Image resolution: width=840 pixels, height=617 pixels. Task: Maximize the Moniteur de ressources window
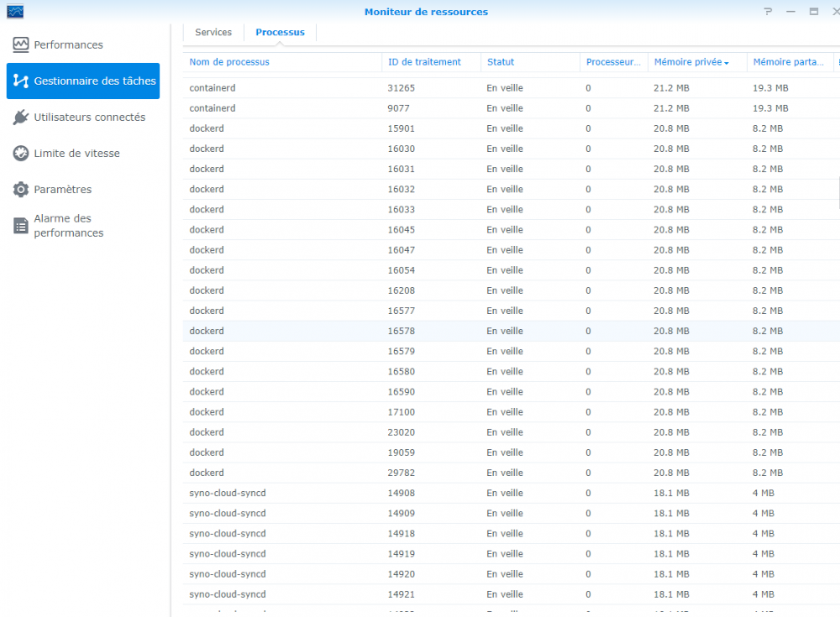(813, 12)
